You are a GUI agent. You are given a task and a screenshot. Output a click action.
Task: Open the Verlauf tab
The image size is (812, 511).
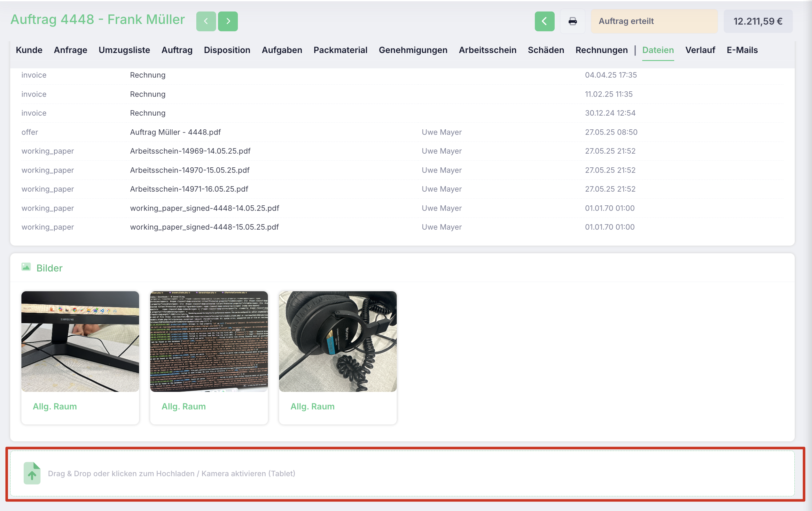700,50
